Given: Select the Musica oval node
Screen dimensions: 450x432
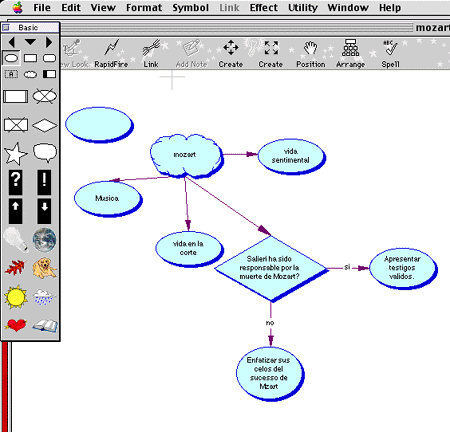Looking at the screenshot, I should pos(108,199).
